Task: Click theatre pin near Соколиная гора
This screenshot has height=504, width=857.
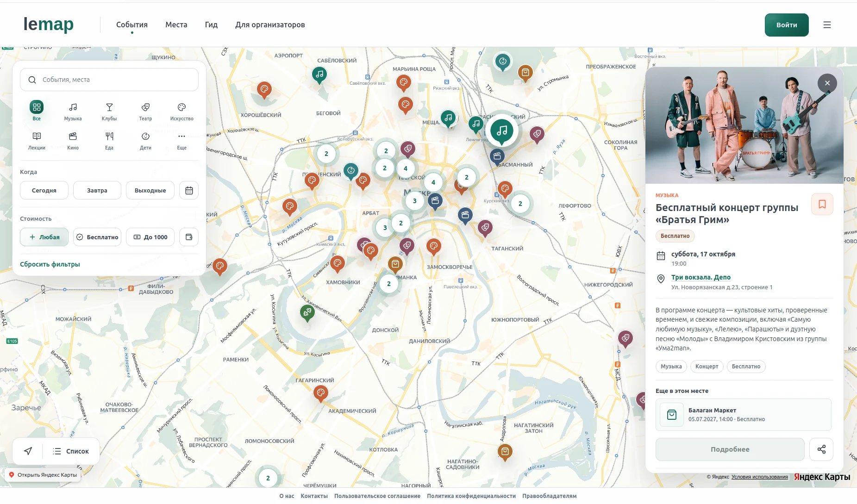Action: (x=537, y=134)
